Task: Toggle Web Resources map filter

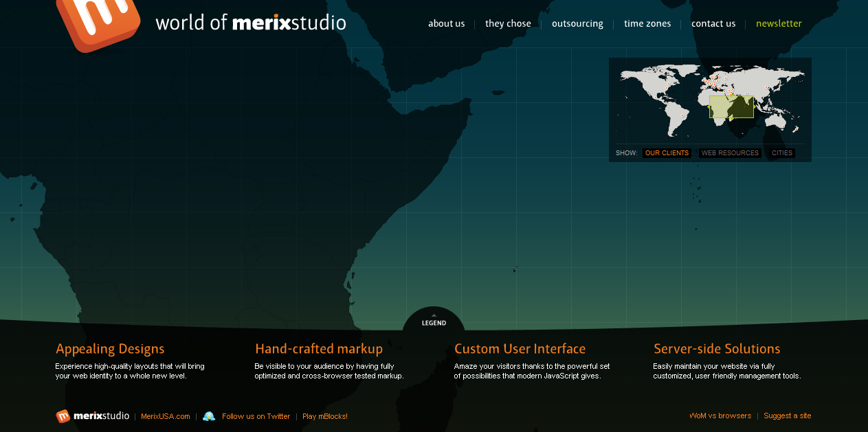Action: point(730,153)
